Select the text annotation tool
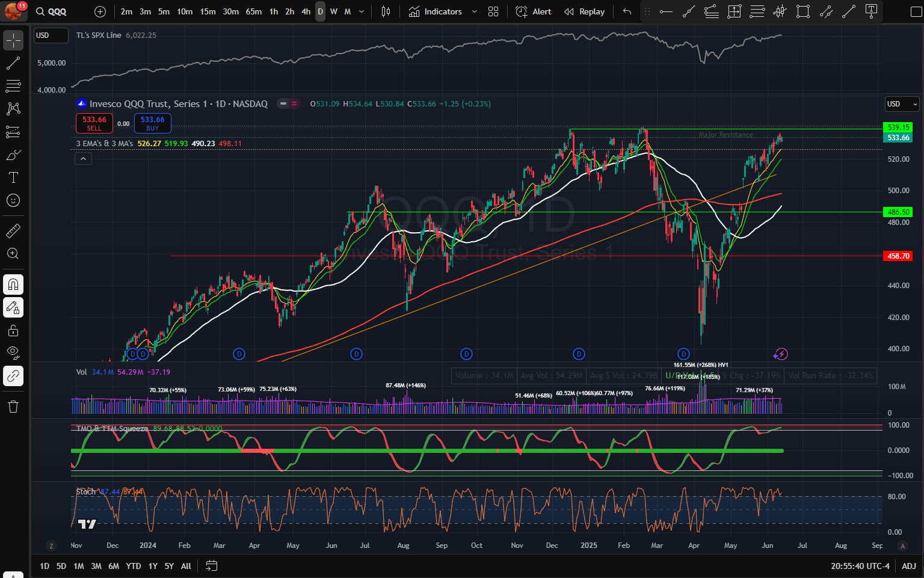The image size is (924, 578). 13,177
